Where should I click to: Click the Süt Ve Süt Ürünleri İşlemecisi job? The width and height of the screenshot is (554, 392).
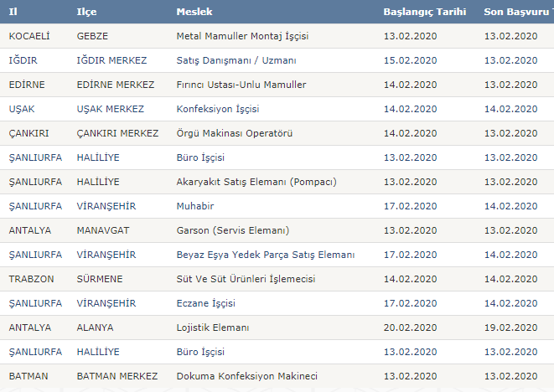click(x=246, y=279)
